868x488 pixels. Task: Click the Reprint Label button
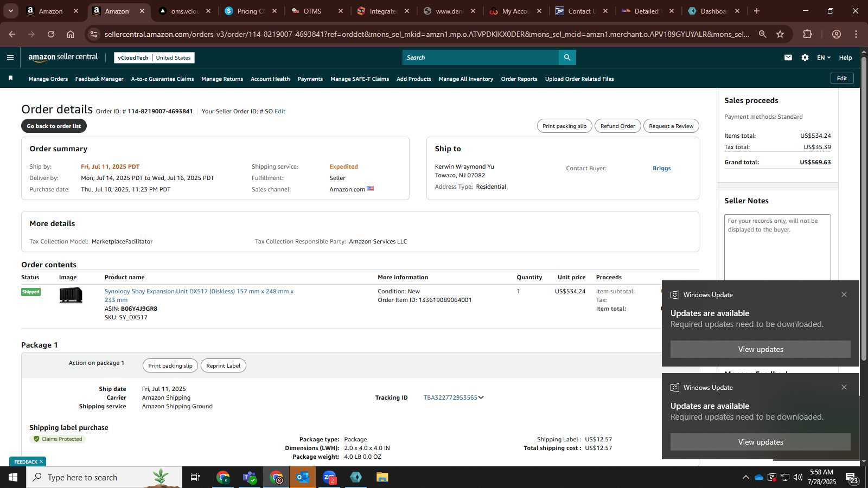pyautogui.click(x=224, y=365)
